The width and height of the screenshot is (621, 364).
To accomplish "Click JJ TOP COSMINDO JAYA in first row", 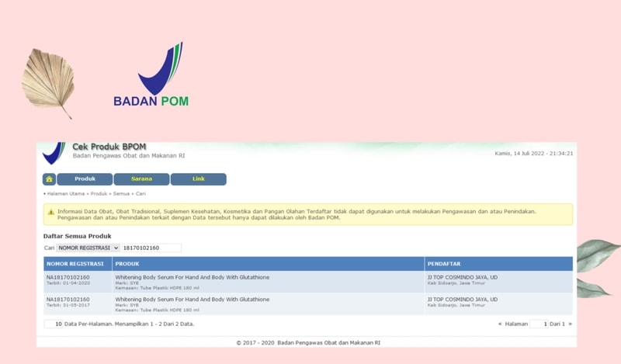I will coord(462,277).
